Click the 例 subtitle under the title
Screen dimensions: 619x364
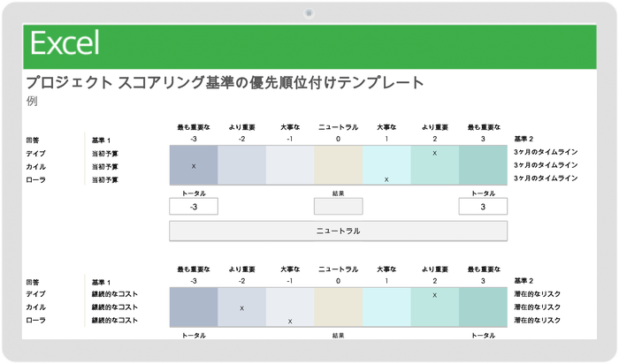(34, 101)
